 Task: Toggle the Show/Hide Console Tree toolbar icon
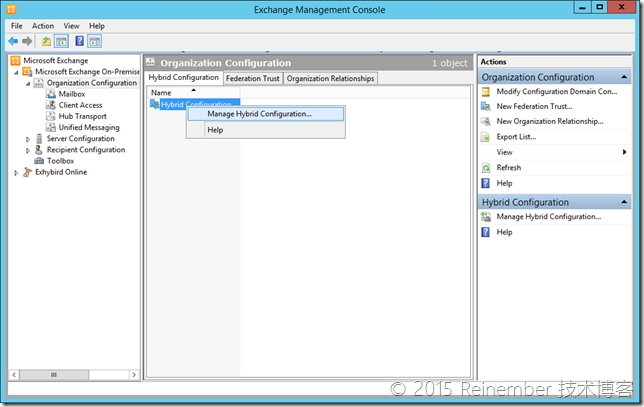[x=62, y=41]
